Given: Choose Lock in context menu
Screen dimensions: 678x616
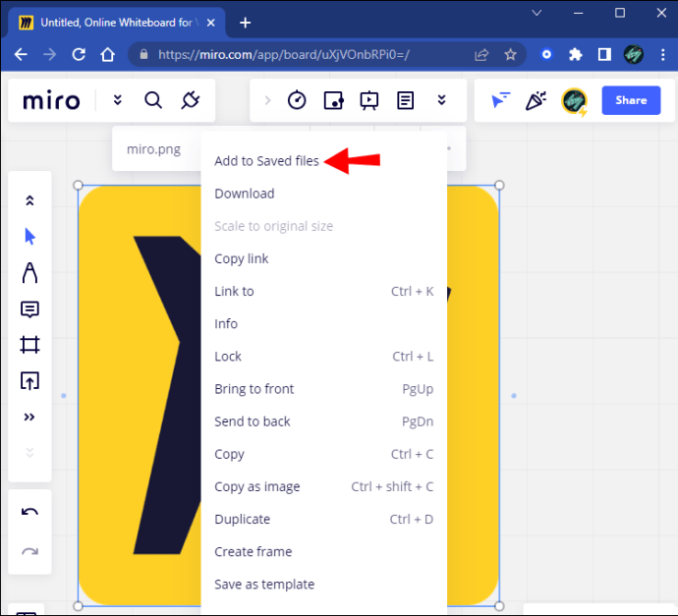Looking at the screenshot, I should pos(324,357).
